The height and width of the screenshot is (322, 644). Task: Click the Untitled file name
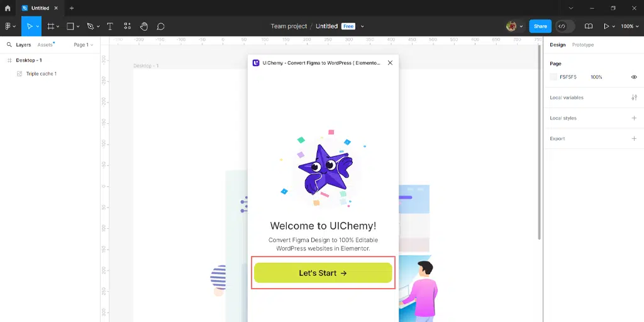click(326, 26)
